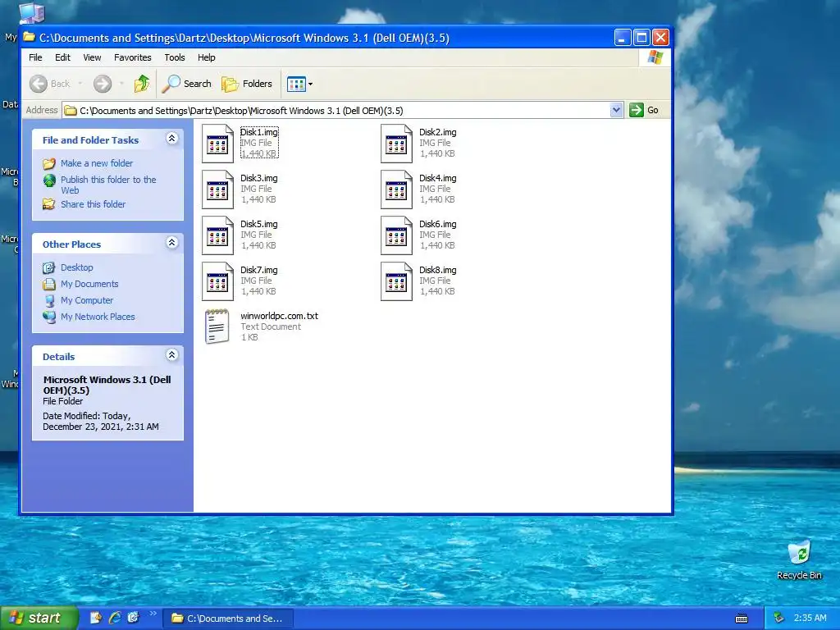Click the folder icon in title bar
The height and width of the screenshot is (630, 840).
tap(29, 38)
